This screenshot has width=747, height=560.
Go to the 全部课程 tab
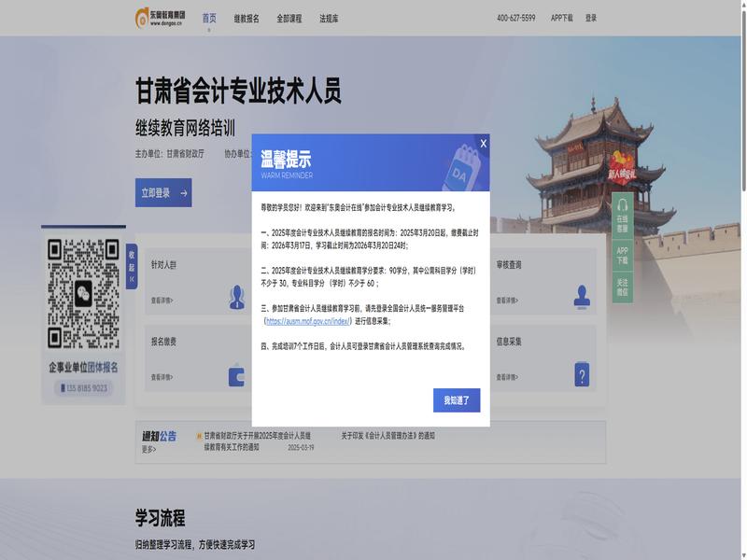tap(289, 18)
